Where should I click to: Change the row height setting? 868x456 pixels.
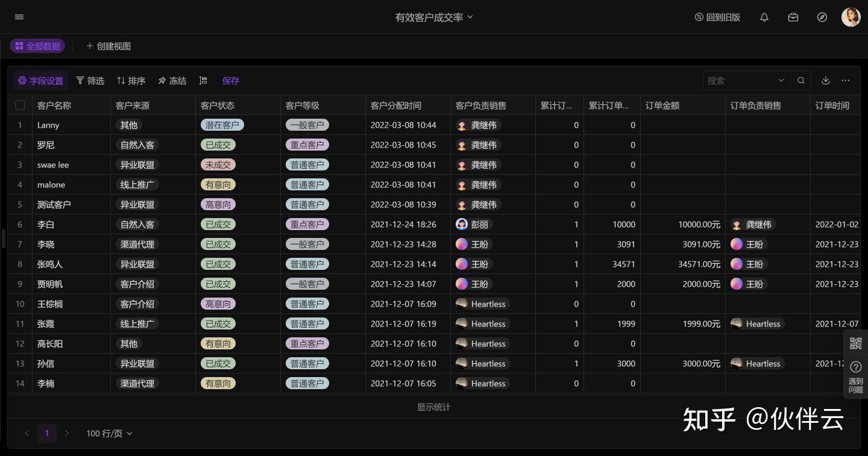(203, 81)
